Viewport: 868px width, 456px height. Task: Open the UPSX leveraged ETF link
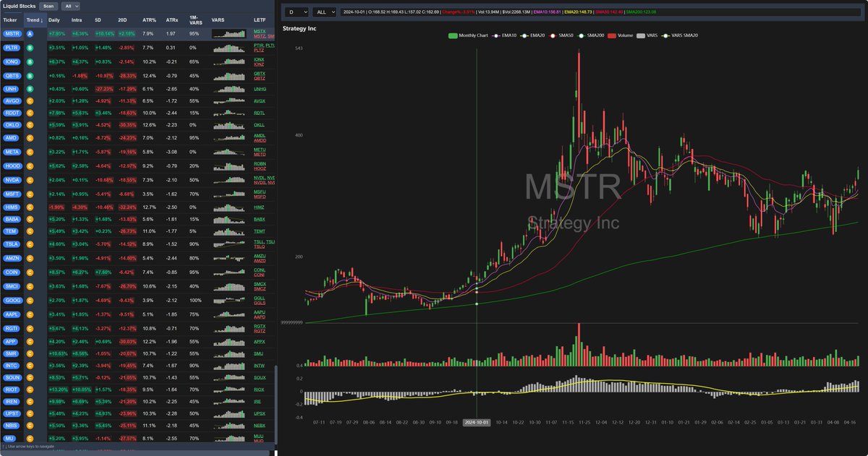click(260, 413)
